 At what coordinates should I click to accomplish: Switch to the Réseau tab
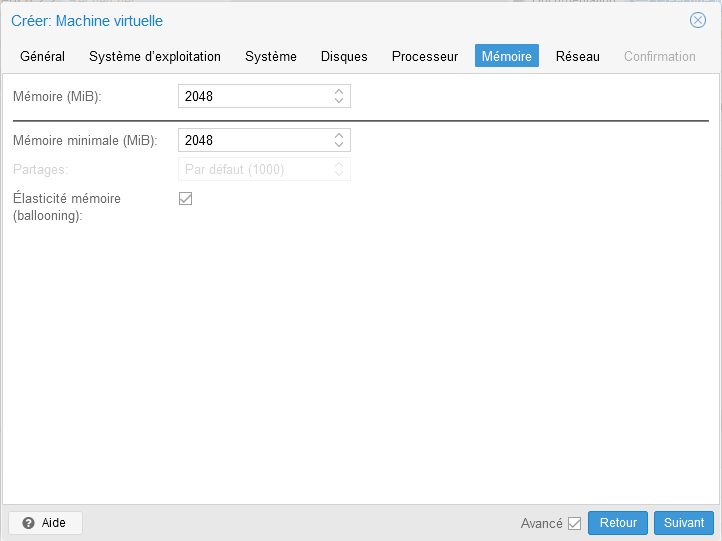(578, 56)
